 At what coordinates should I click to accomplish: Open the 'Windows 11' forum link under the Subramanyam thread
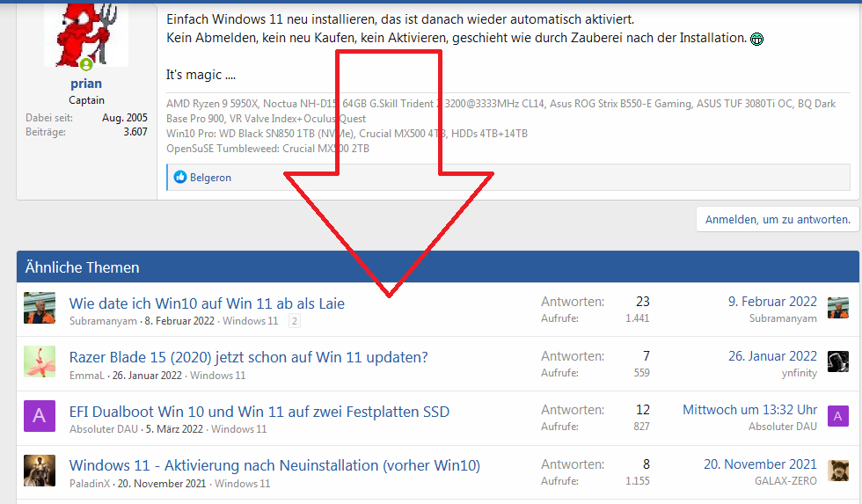(250, 321)
